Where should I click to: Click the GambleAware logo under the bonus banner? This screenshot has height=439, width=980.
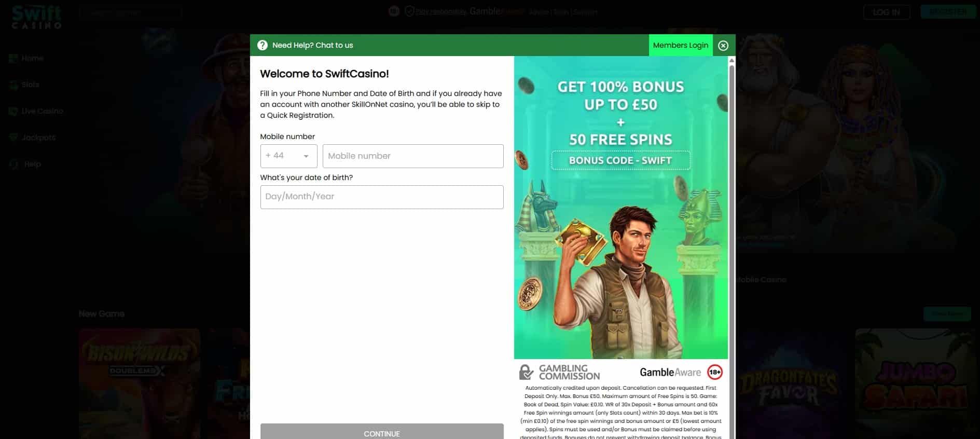(670, 372)
